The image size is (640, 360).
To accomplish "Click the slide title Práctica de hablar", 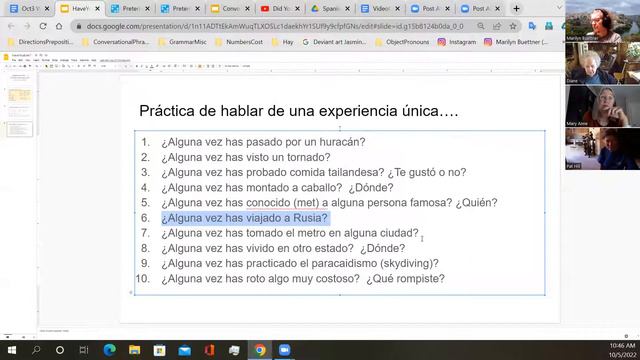I will coord(299,111).
